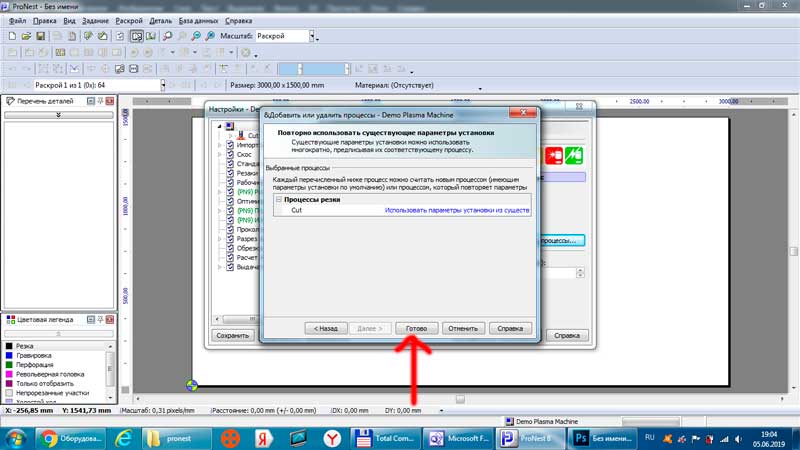Screen dimensions: 800x450
Task: Click the blue Гравировка color swatch
Action: (x=9, y=355)
